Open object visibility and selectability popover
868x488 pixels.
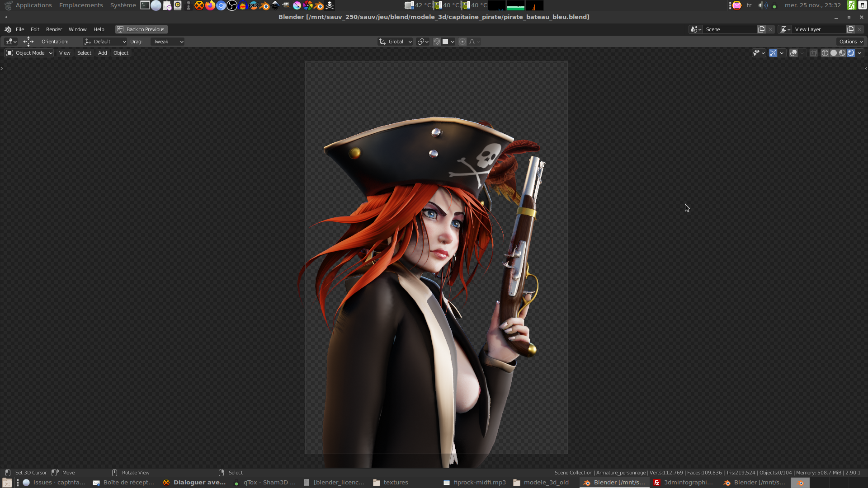(x=759, y=53)
